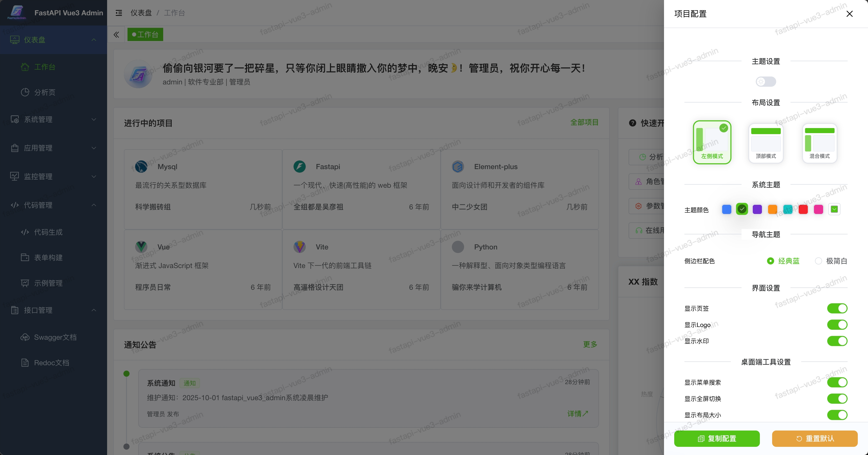This screenshot has height=455, width=868.
Task: Pick the purple theme color swatch
Action: coord(757,209)
